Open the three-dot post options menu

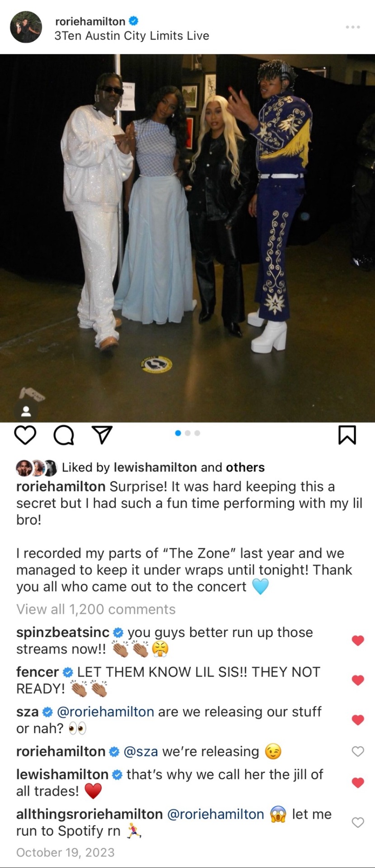[x=353, y=27]
